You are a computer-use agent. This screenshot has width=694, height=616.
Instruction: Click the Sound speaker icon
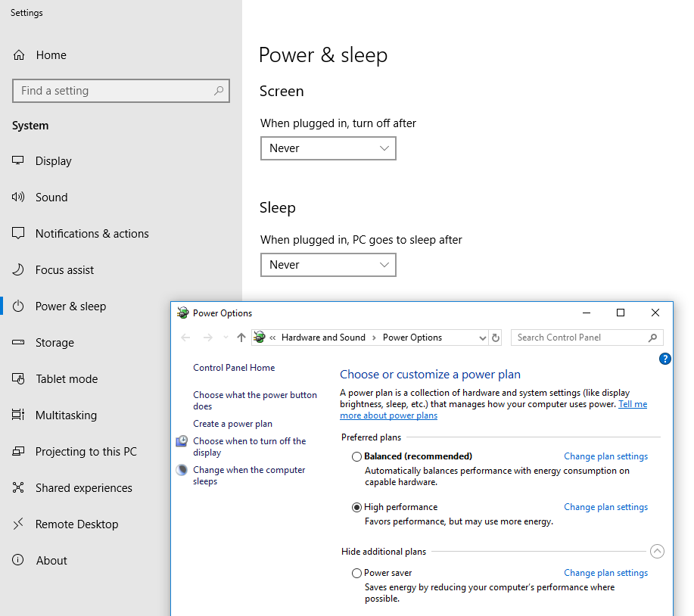19,198
